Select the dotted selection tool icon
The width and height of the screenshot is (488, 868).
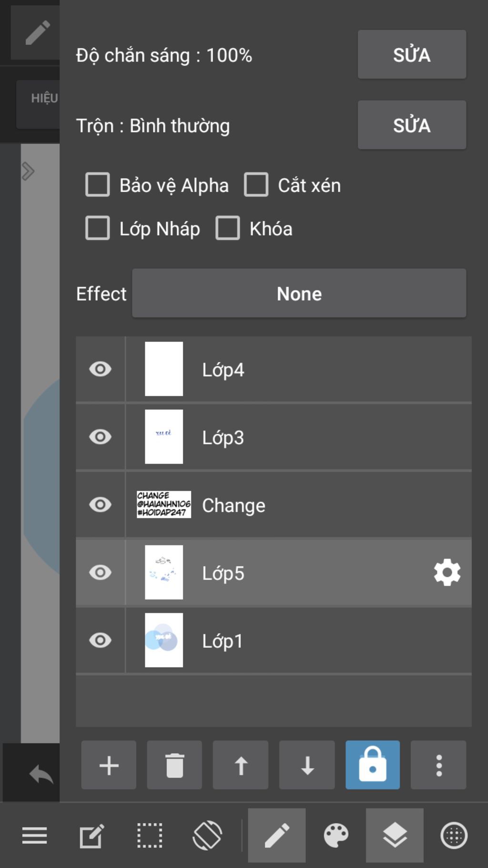pos(150,836)
